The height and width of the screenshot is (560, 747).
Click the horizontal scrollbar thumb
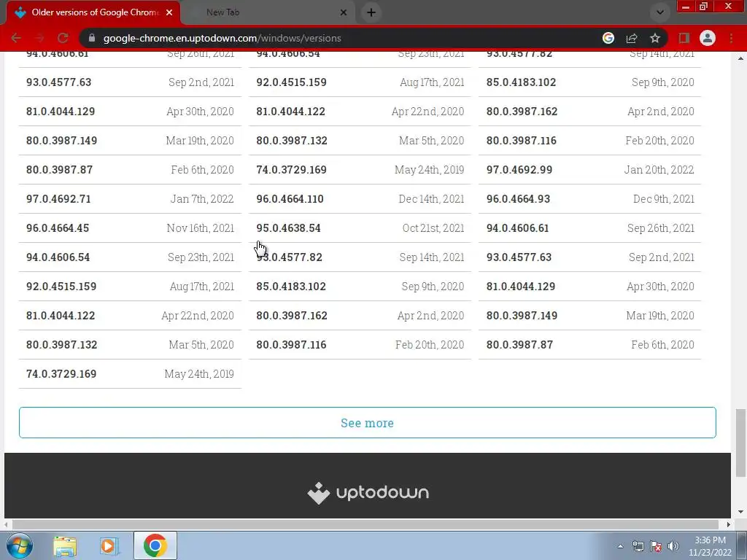tap(365, 524)
